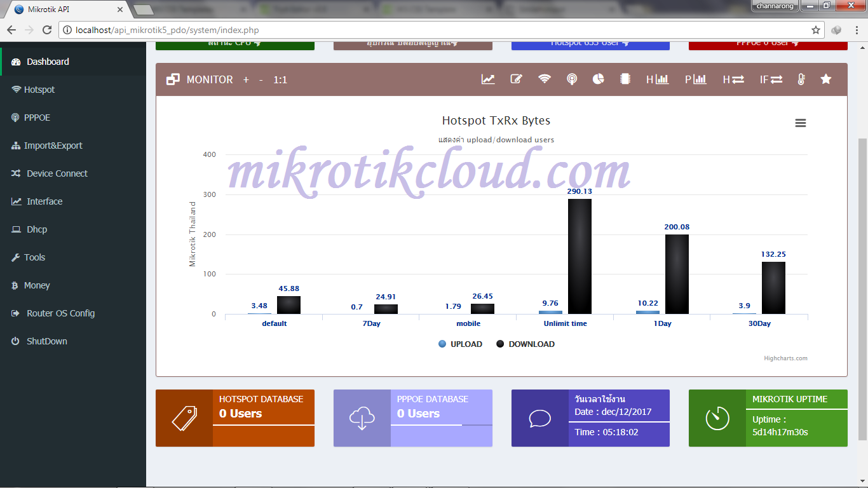Bookmark this page with the address bar star
The width and height of the screenshot is (868, 488).
(x=816, y=30)
